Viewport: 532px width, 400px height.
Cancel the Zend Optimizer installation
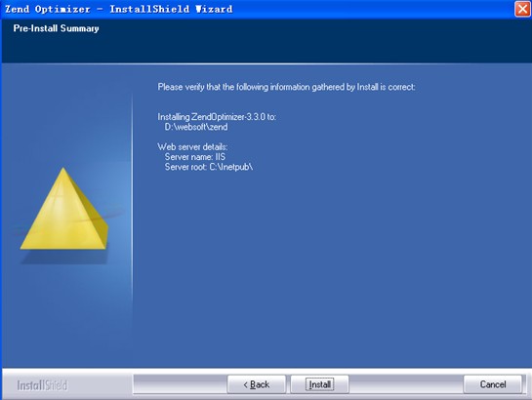493,384
